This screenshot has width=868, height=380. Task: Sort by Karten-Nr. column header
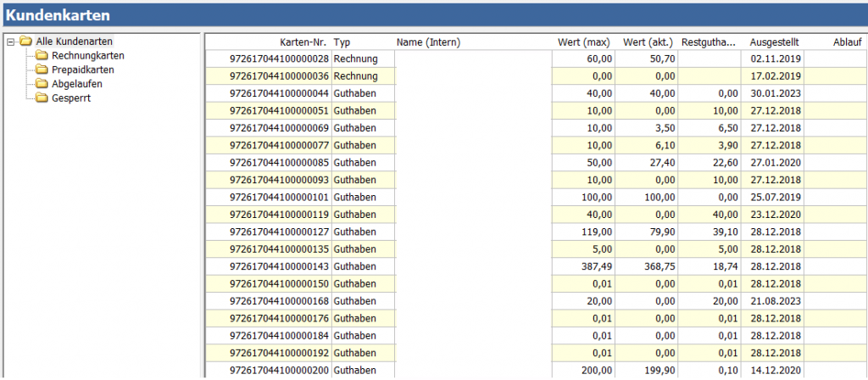coord(303,42)
